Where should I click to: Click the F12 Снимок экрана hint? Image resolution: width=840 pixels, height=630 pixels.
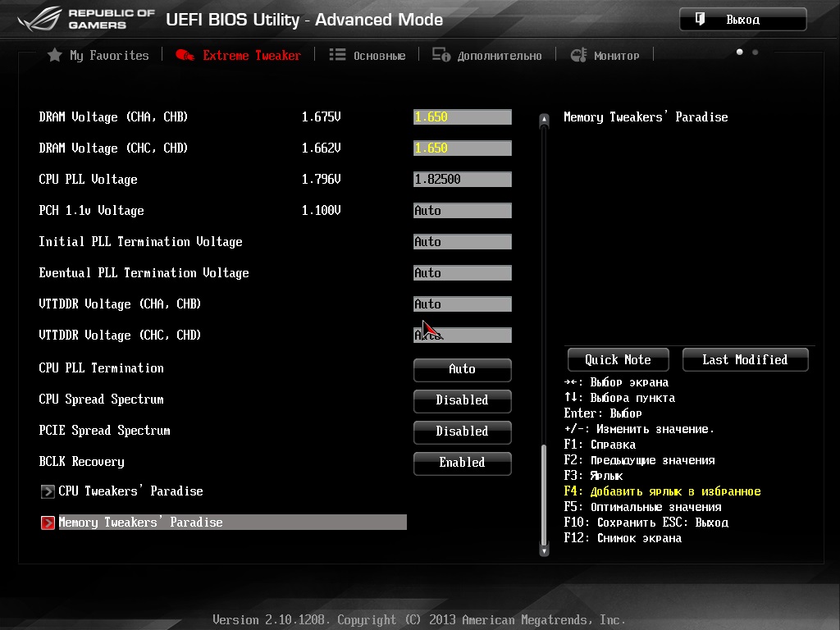[623, 538]
